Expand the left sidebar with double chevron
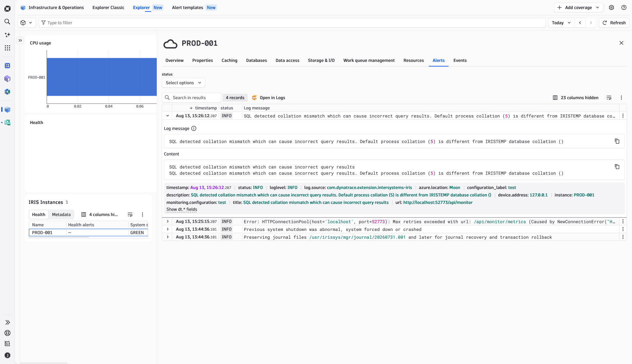The height and width of the screenshot is (364, 632). tap(7, 322)
